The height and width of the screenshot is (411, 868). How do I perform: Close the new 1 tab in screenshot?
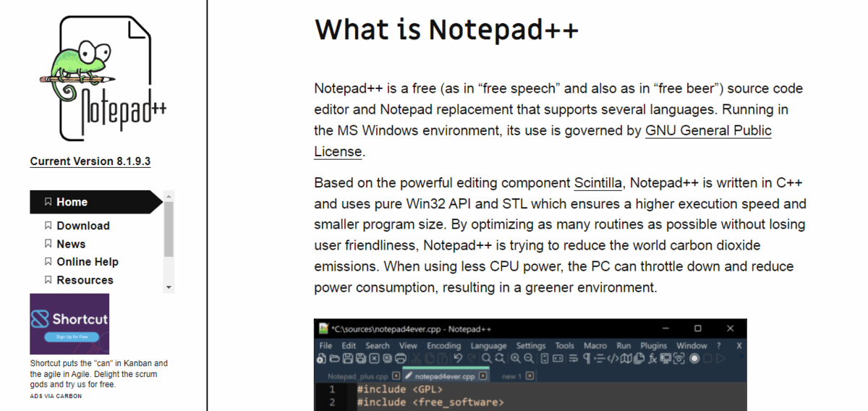(529, 376)
